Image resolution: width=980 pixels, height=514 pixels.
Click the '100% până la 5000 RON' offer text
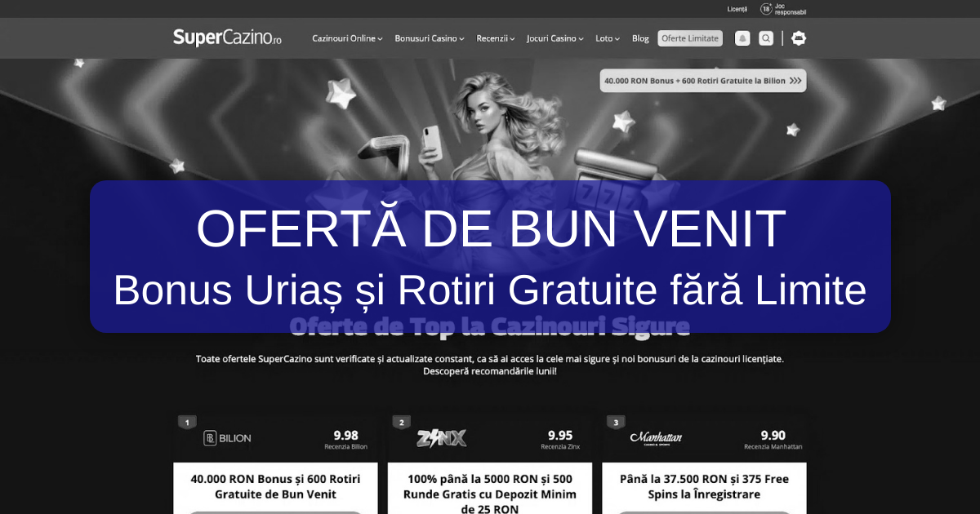coord(490,494)
